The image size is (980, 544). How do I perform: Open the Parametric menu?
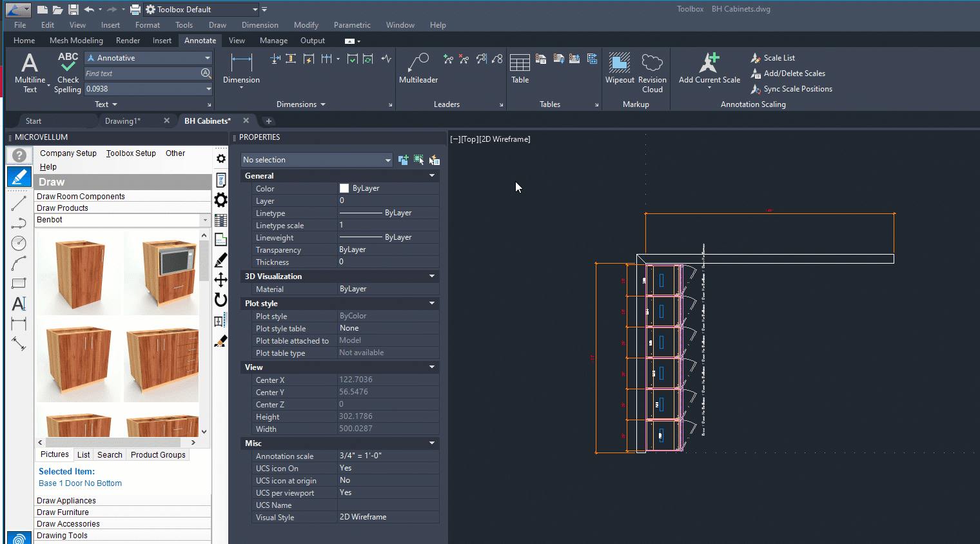[352, 25]
